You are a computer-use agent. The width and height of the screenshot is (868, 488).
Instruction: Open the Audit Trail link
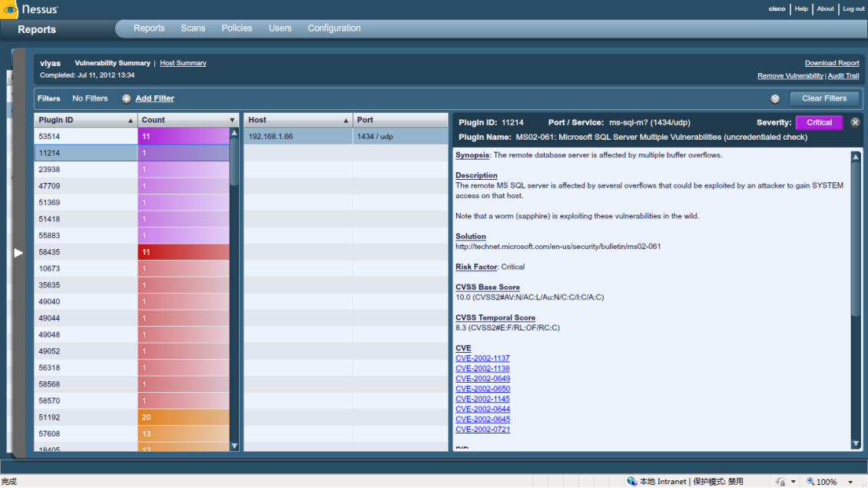point(843,76)
